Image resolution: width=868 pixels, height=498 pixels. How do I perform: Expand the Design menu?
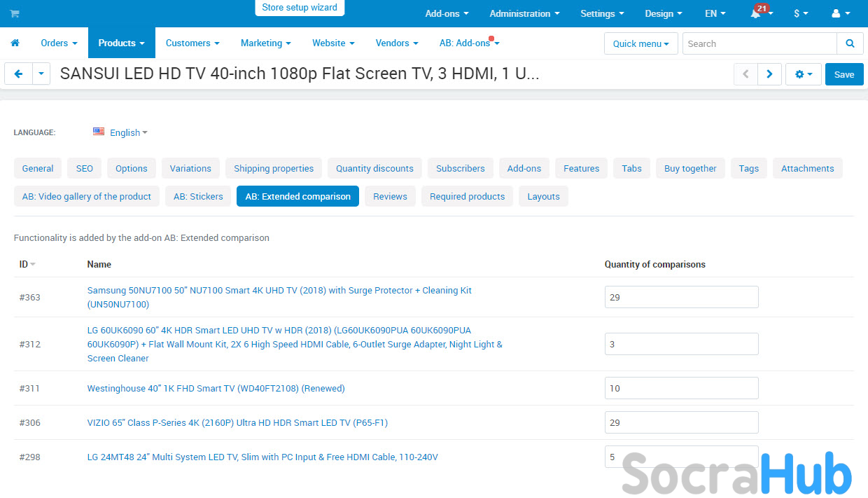point(664,13)
